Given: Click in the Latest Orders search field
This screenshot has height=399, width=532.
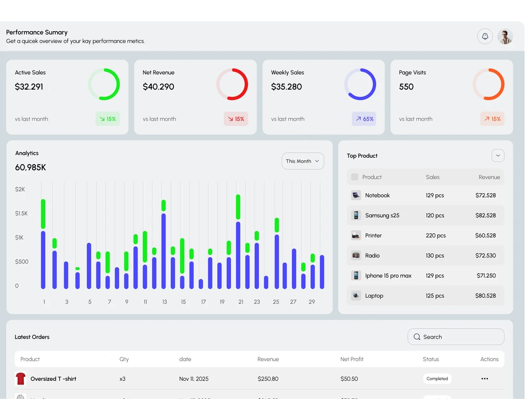Looking at the screenshot, I should (x=456, y=337).
